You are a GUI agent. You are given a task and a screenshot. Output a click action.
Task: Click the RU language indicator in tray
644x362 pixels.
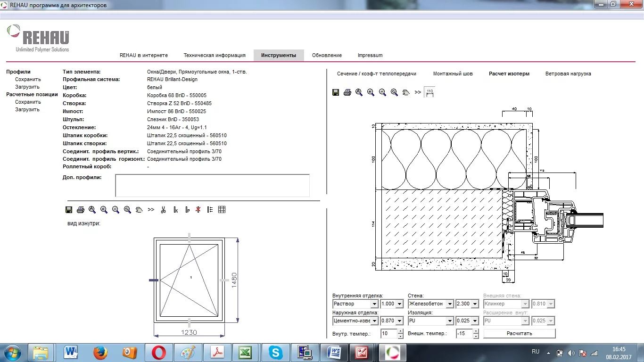[x=536, y=352]
